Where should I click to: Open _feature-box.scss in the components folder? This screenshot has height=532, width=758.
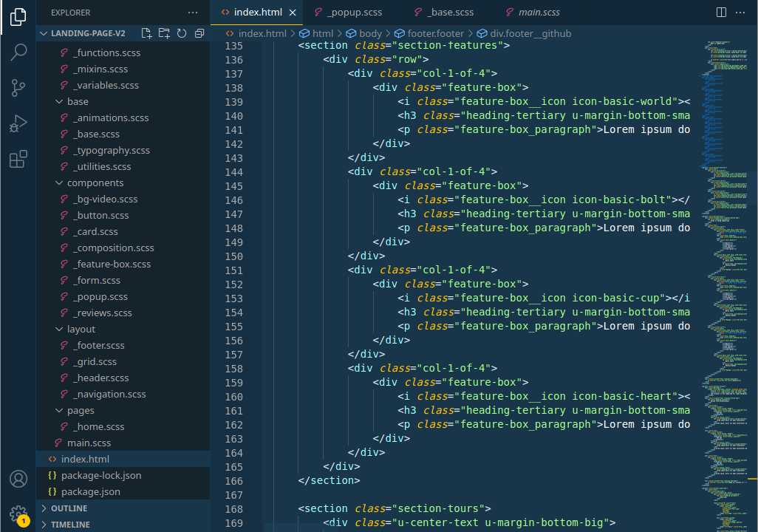click(123, 264)
